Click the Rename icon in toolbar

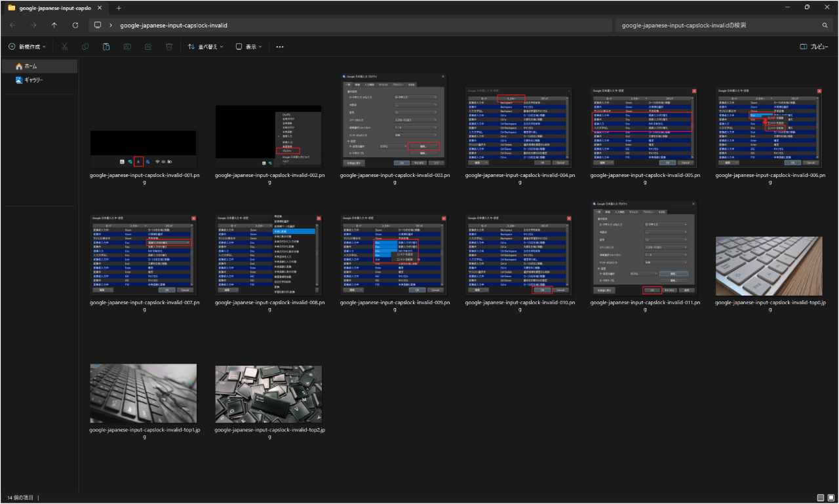[x=127, y=47]
